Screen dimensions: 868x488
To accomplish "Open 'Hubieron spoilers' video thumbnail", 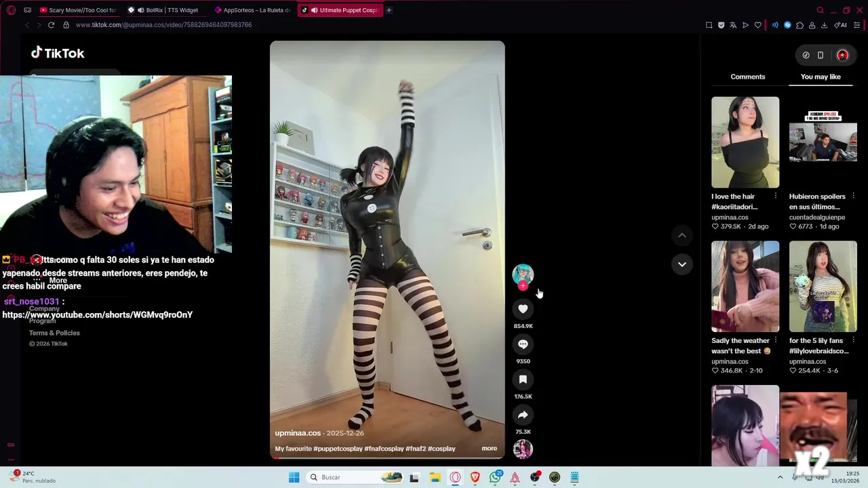I will coord(823,142).
